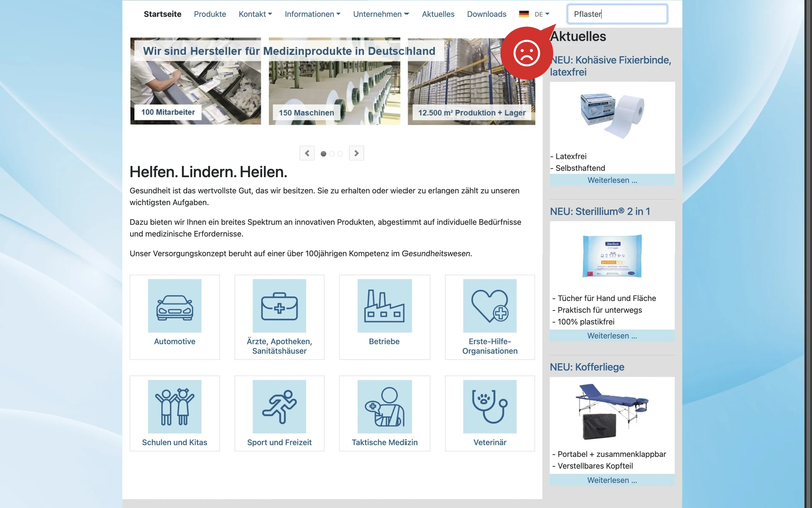Open the Sport und Freizeit runner icon
The width and height of the screenshot is (812, 508).
(x=279, y=406)
